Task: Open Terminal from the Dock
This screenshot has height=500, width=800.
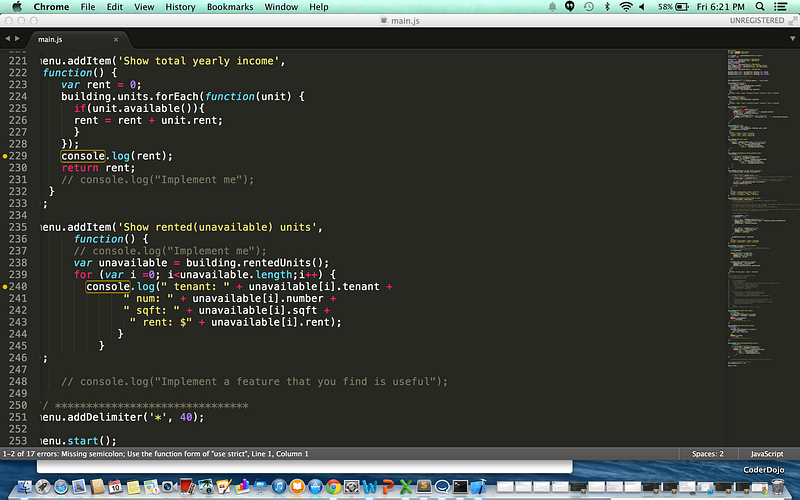Action: coord(460,486)
